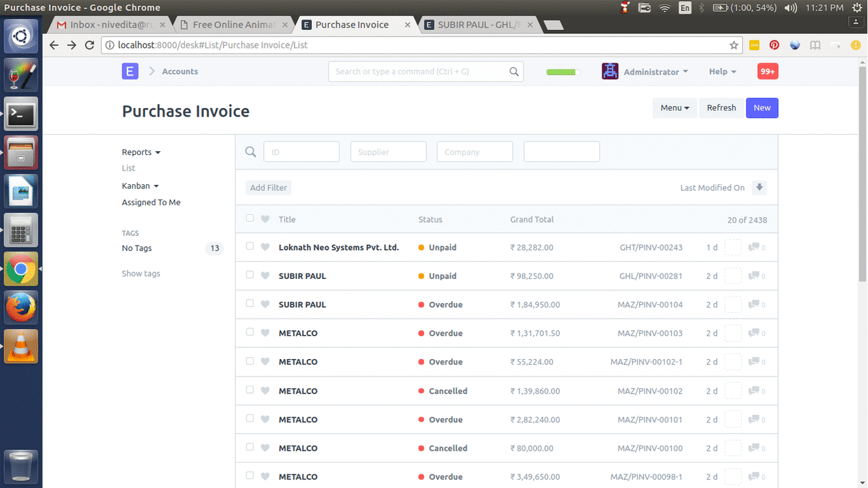Focus the ID filter input field
This screenshot has height=488, width=868.
coord(301,152)
